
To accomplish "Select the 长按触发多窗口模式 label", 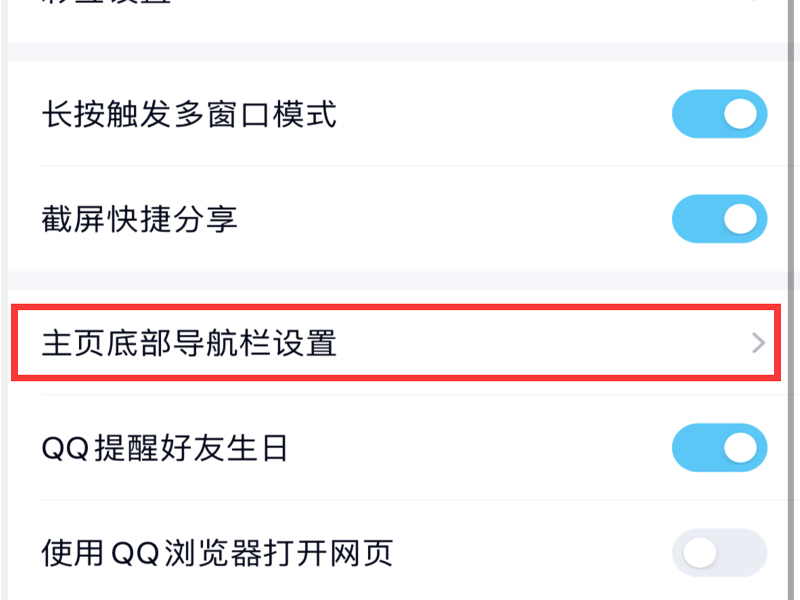I will coord(189,114).
